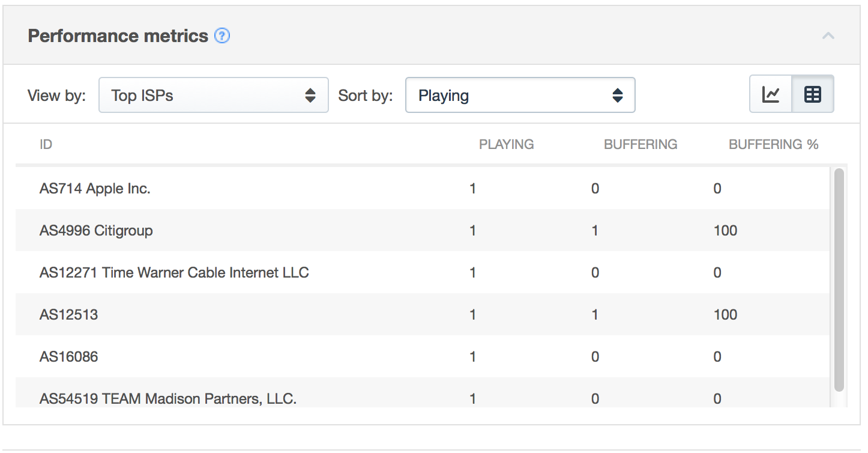Click Apple Inc.'s playing value 1

473,189
